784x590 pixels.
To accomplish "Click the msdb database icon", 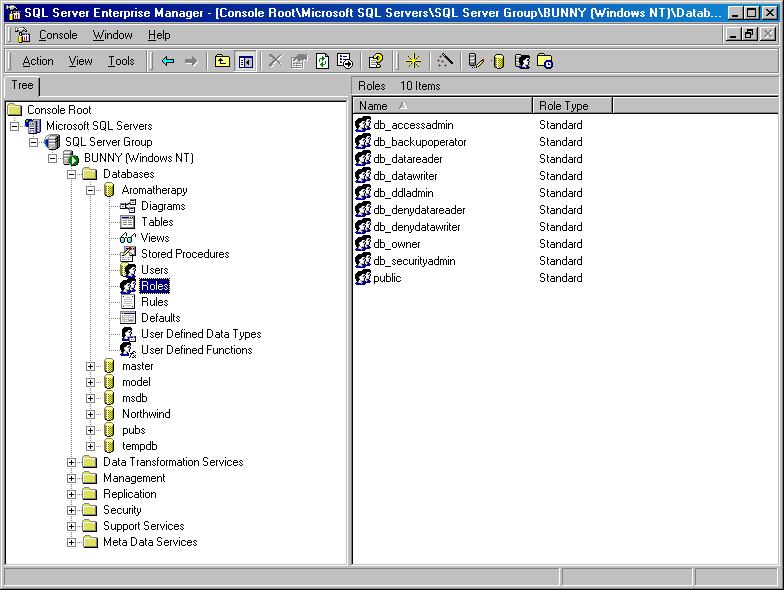I will [x=109, y=398].
